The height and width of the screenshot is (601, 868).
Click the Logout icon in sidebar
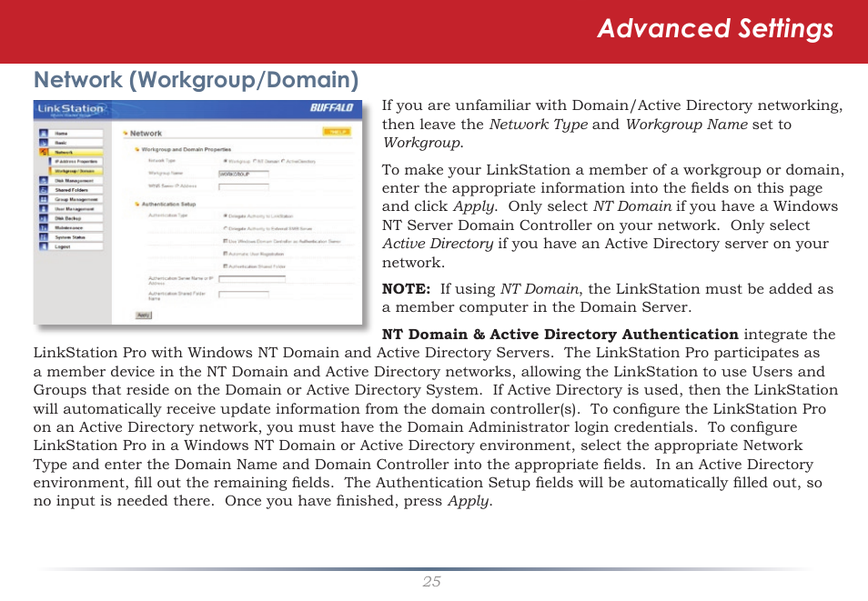pyautogui.click(x=44, y=246)
